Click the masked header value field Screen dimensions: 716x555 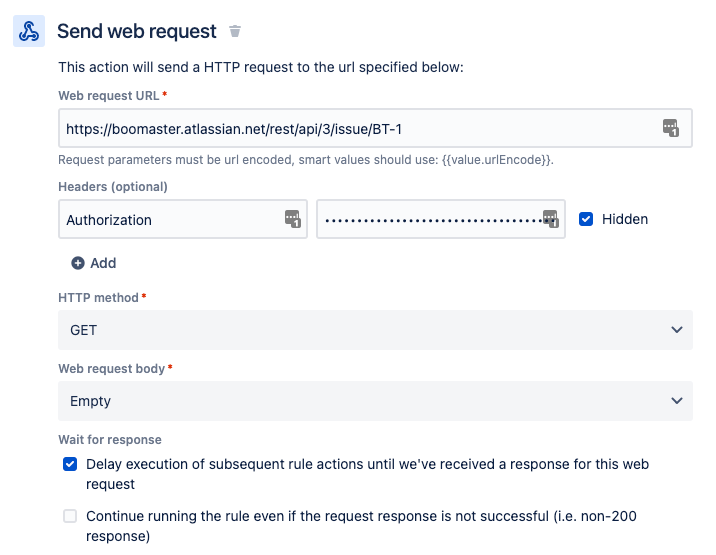pos(430,219)
